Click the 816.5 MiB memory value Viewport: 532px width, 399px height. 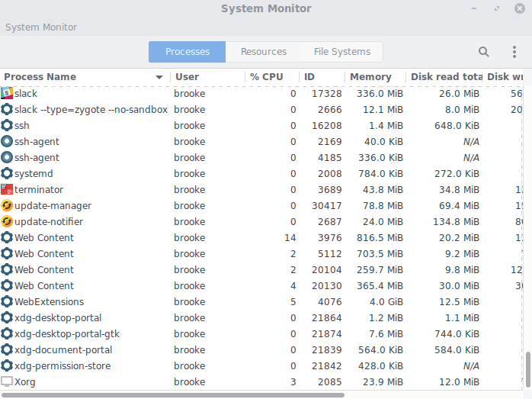click(x=380, y=237)
